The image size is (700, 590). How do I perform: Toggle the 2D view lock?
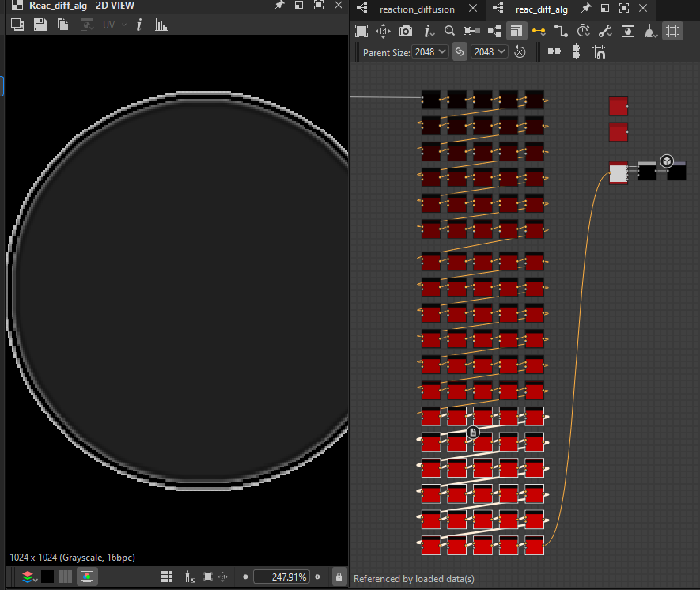point(339,577)
